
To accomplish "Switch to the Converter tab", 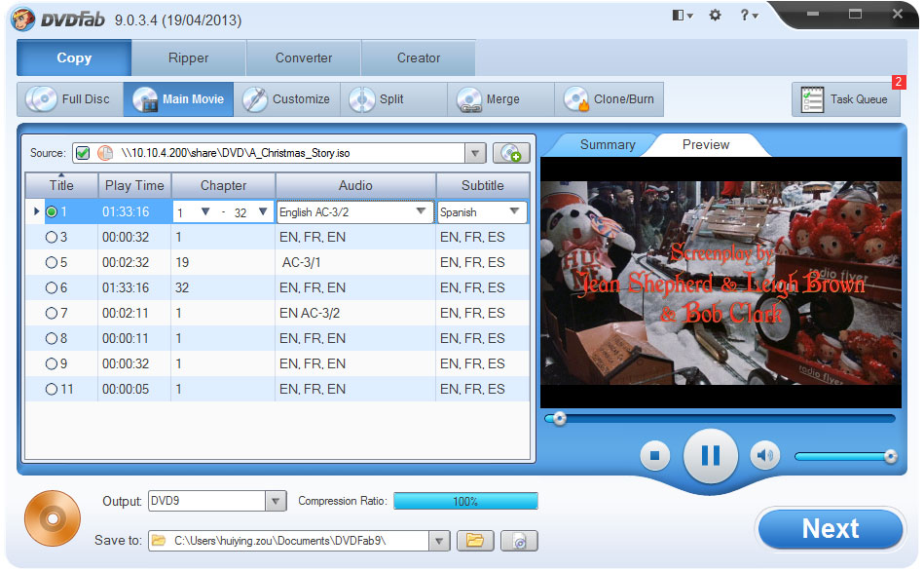I will click(x=304, y=57).
